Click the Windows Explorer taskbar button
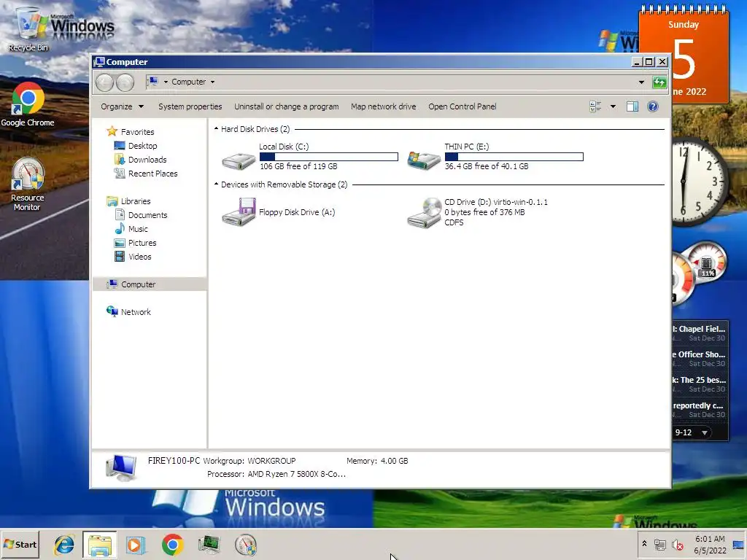 [x=99, y=545]
